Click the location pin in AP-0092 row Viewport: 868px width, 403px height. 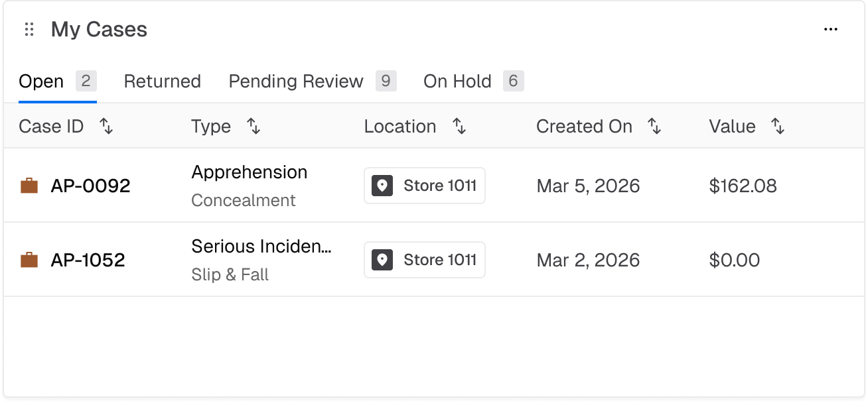(x=382, y=186)
